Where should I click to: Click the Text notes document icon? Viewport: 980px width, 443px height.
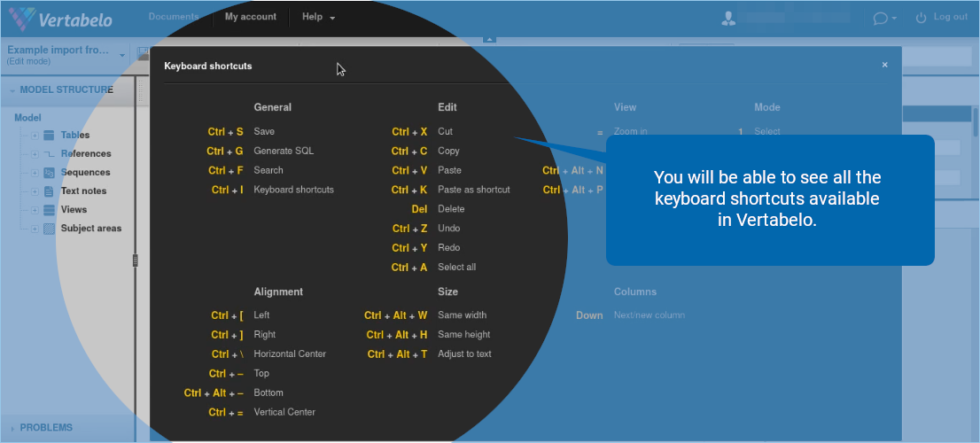pos(49,192)
